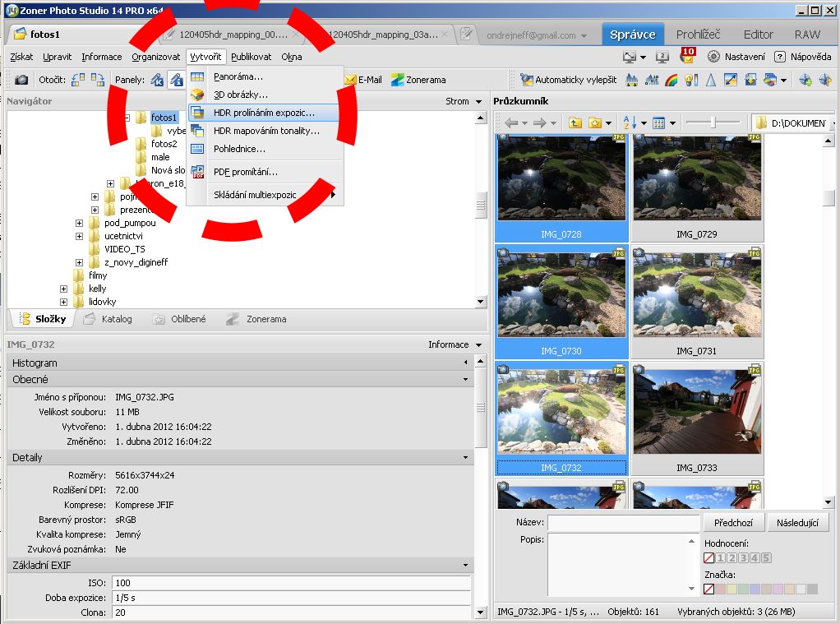Clear the rating with the crossed box

point(708,558)
